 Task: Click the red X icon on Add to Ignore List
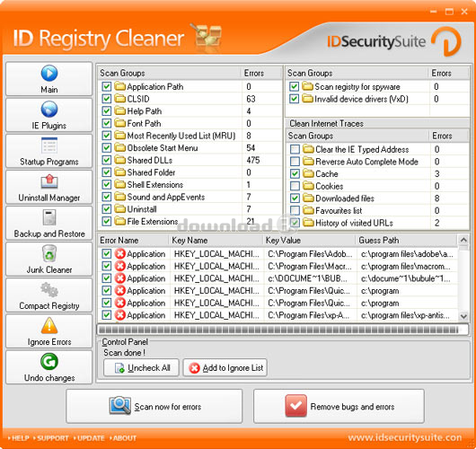click(x=194, y=368)
